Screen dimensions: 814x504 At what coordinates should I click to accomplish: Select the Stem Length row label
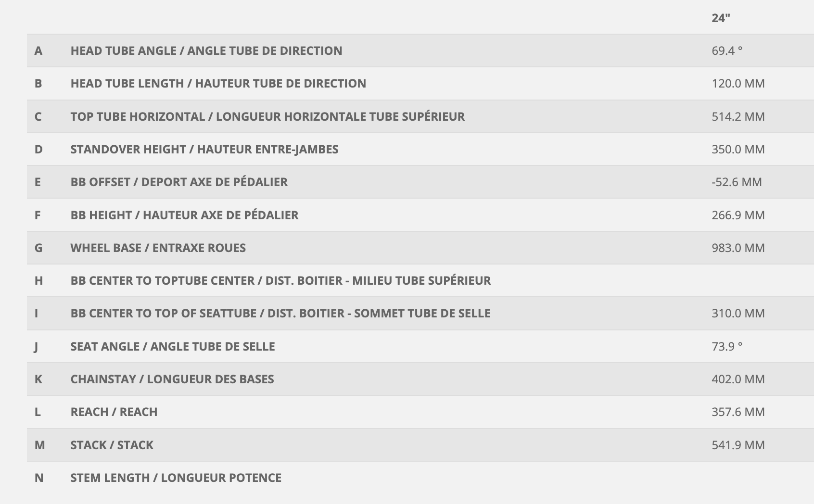tap(176, 478)
